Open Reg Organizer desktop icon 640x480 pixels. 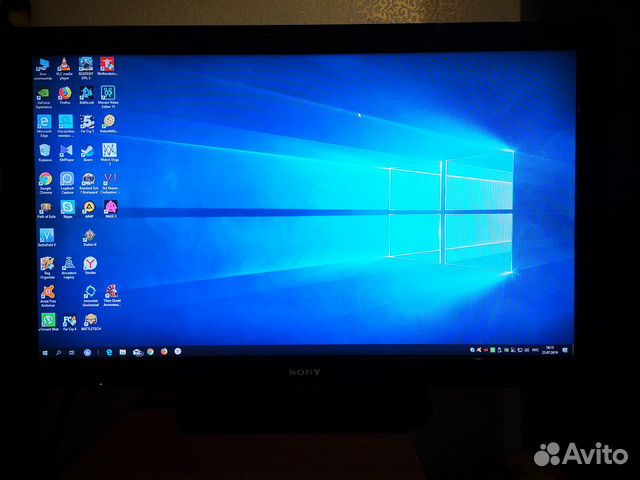point(47,268)
